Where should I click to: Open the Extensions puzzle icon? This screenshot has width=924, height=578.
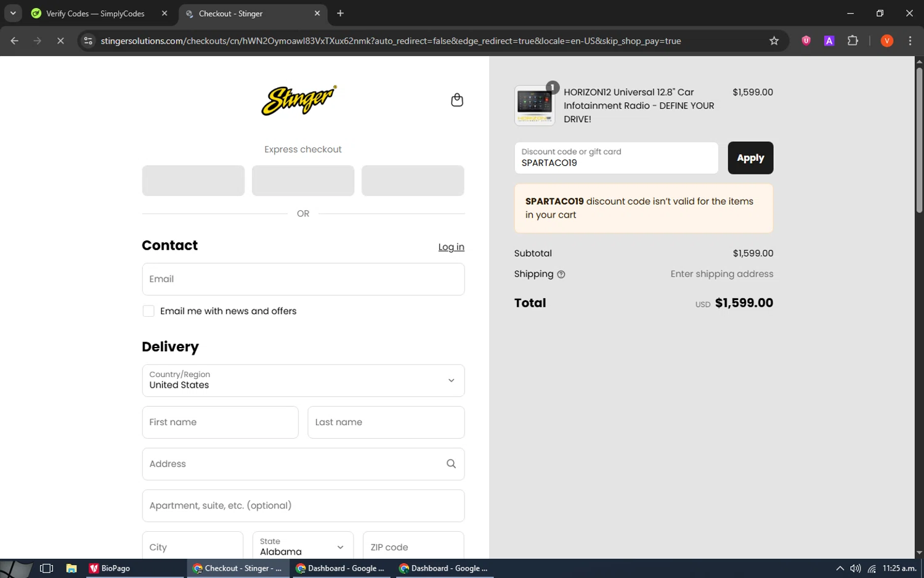pyautogui.click(x=853, y=41)
